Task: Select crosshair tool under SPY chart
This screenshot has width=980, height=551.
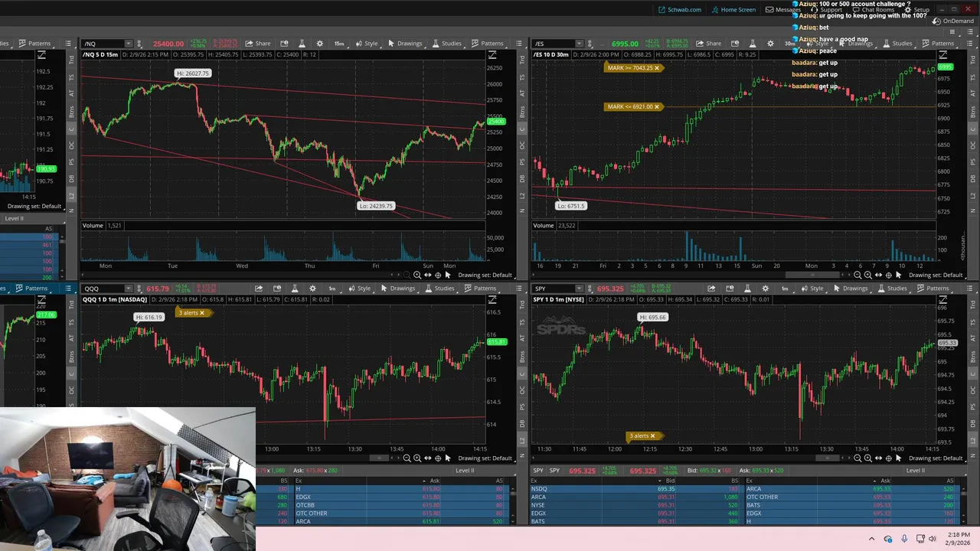Action: (888, 458)
